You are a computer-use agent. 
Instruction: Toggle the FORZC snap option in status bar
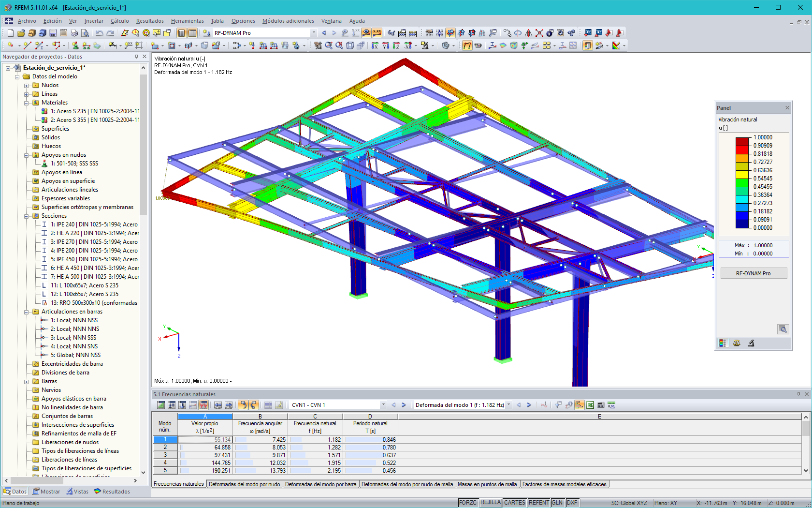click(468, 503)
